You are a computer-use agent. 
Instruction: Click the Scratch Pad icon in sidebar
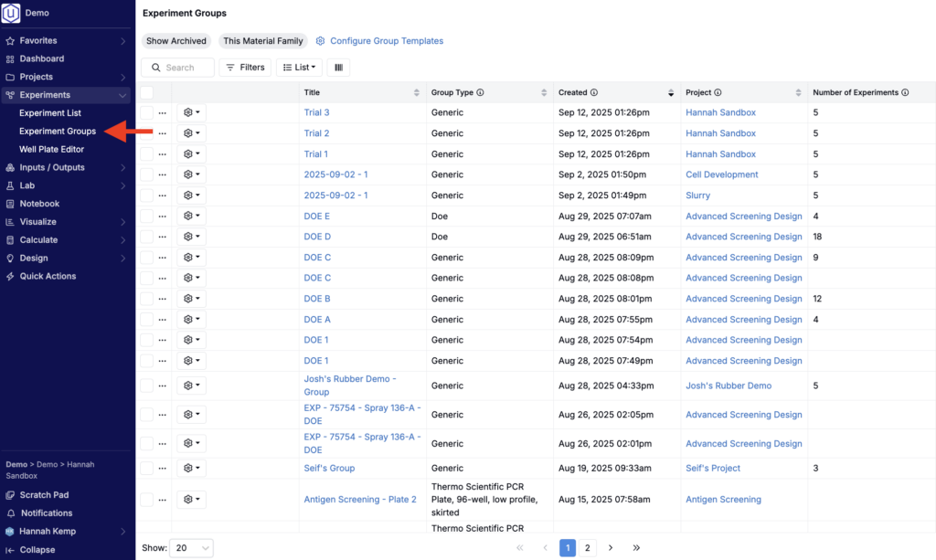click(11, 495)
